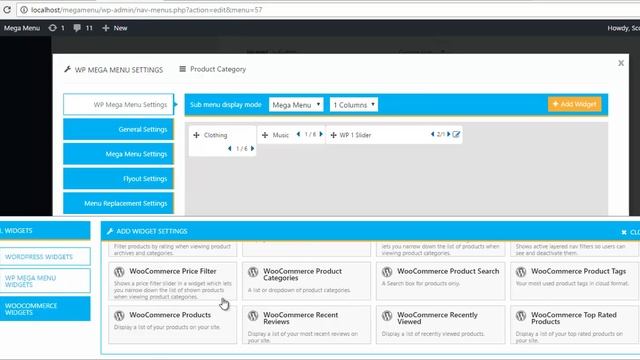Add the WooCommerce Products widget
This screenshot has width=640, height=360.
(x=172, y=325)
